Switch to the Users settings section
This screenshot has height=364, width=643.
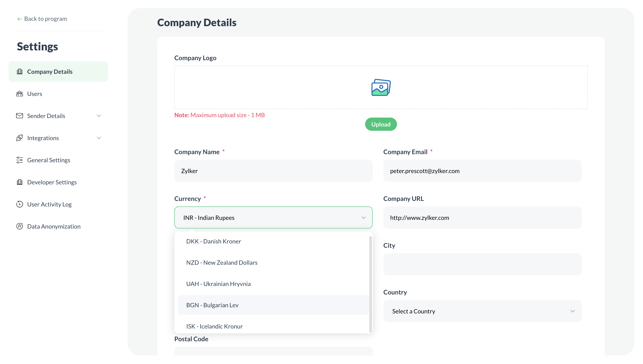pyautogui.click(x=34, y=94)
